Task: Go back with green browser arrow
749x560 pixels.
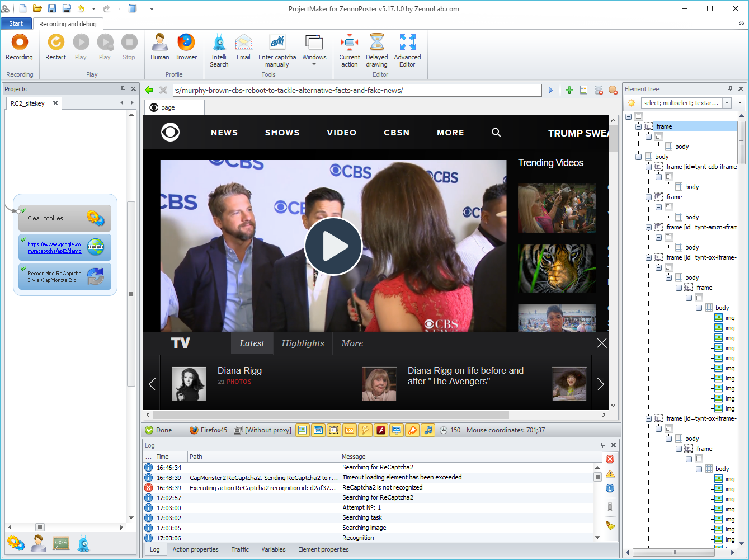Action: tap(149, 90)
